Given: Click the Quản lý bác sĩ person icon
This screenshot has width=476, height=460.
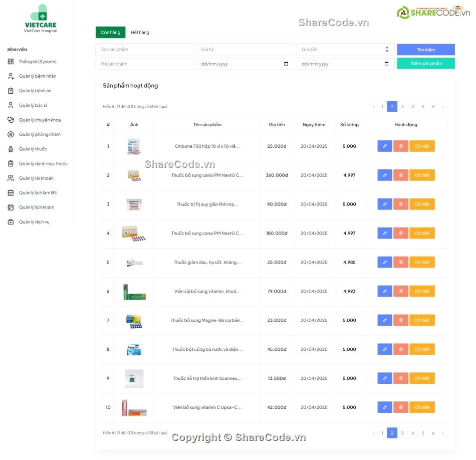Looking at the screenshot, I should tap(11, 105).
